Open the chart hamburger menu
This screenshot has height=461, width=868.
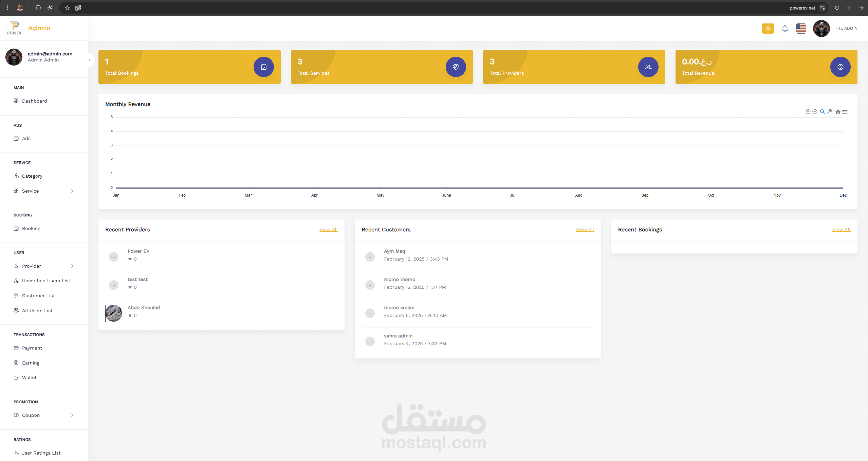(845, 112)
